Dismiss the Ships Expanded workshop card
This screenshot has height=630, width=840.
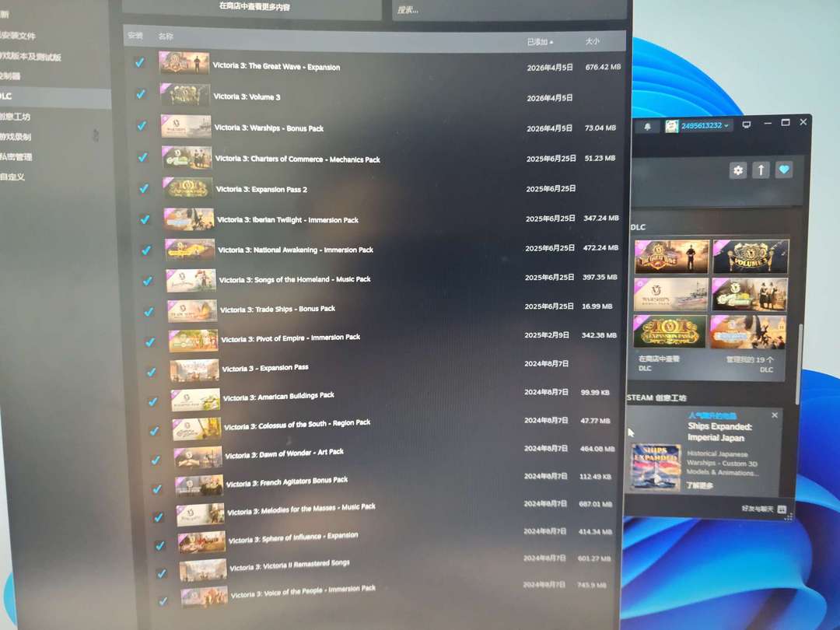coord(775,415)
